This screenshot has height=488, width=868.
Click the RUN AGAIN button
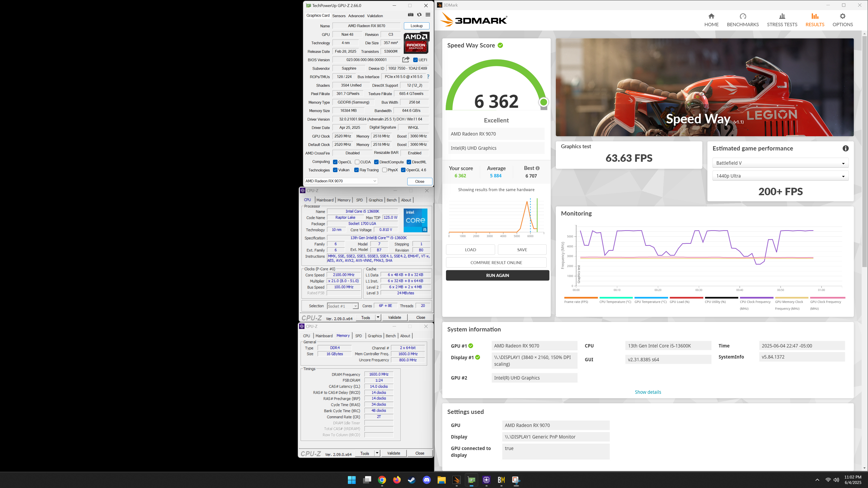(497, 275)
